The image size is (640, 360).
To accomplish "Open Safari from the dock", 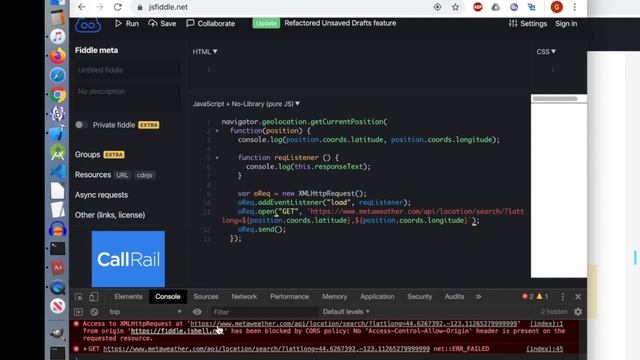I will tap(58, 75).
